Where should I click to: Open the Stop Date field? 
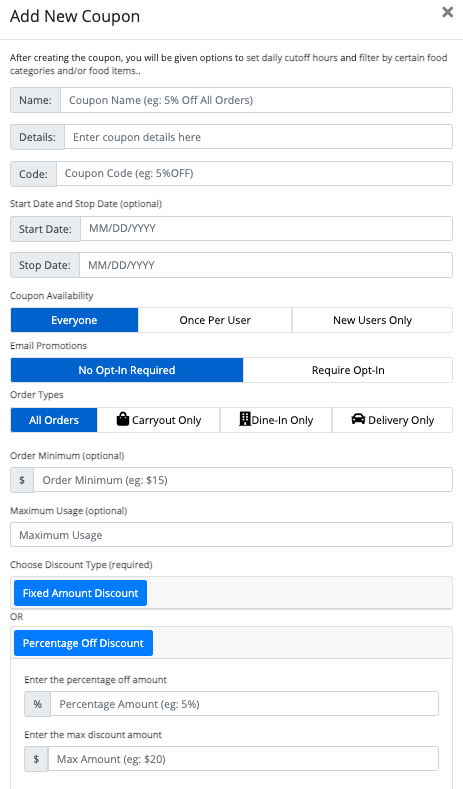pyautogui.click(x=266, y=265)
